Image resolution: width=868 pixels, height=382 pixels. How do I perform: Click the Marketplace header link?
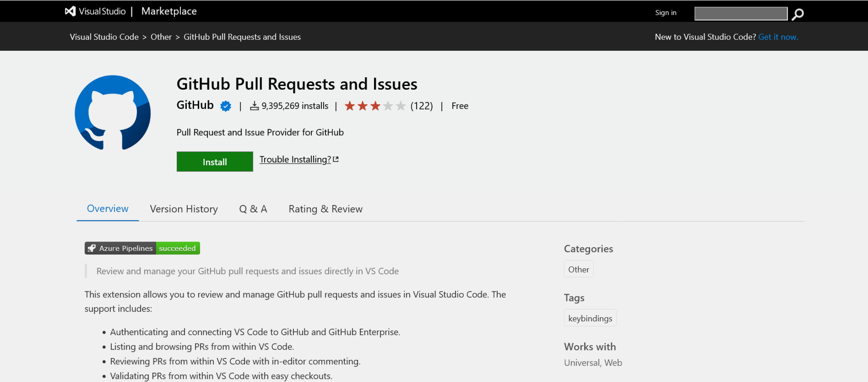pos(169,11)
